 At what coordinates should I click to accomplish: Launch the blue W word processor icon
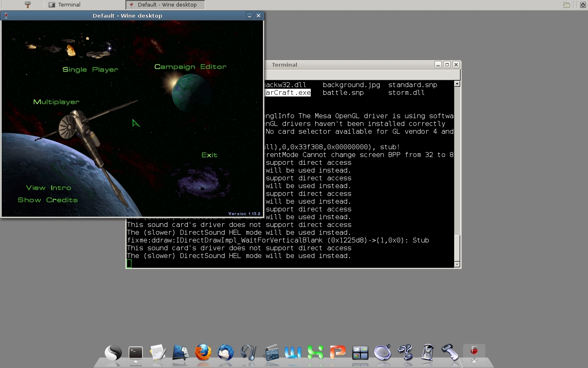point(293,352)
